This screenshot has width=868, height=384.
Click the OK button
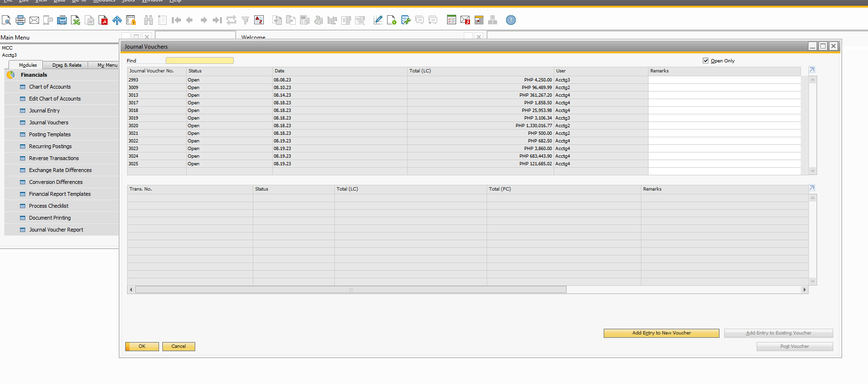[x=142, y=346]
